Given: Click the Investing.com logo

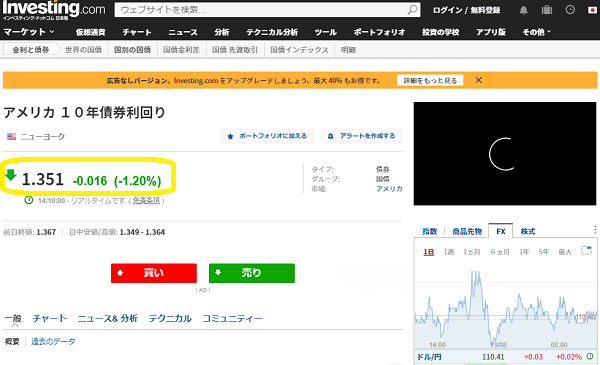Looking at the screenshot, I should click(54, 10).
